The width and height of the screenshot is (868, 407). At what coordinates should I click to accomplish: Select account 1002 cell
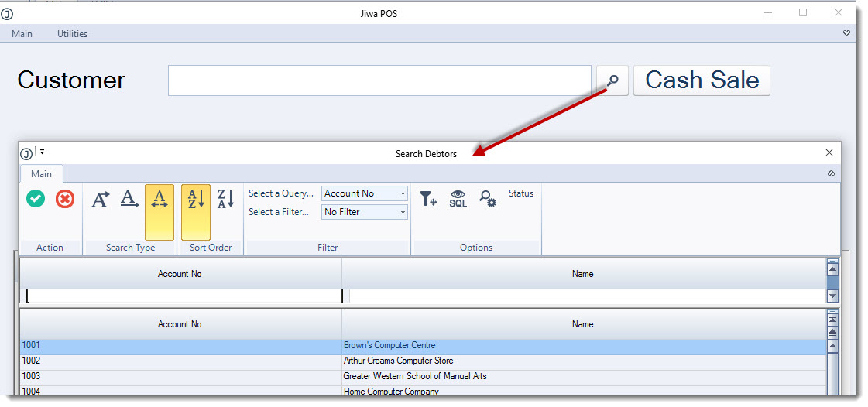pyautogui.click(x=181, y=363)
